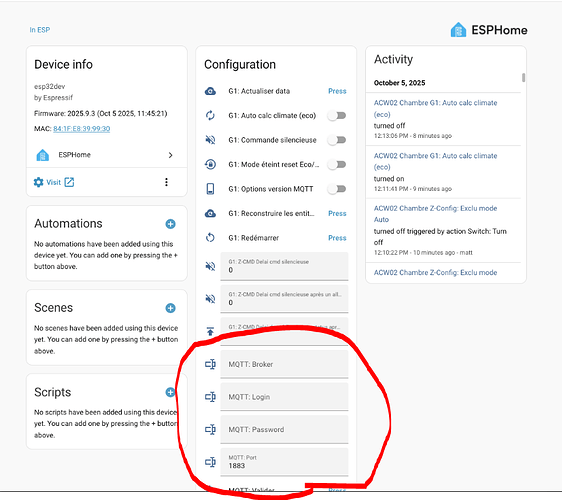Open the three-dot device menu
The width and height of the screenshot is (562, 500).
(x=166, y=182)
